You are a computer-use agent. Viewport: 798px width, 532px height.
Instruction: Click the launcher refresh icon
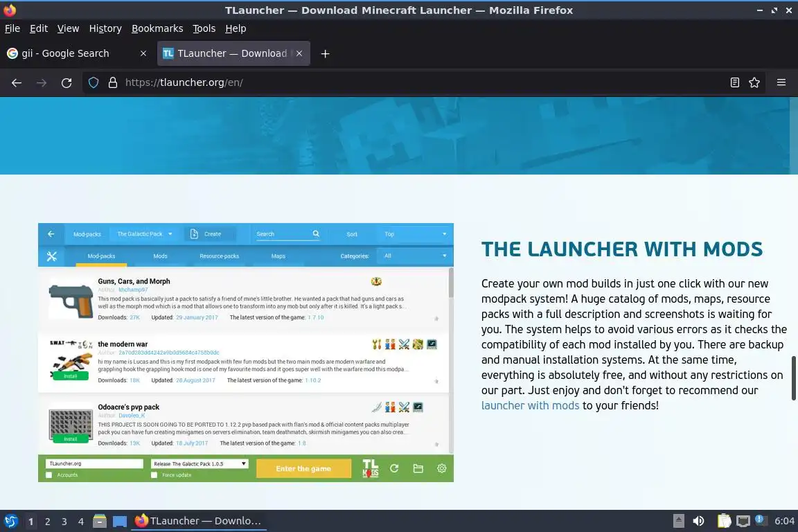[x=394, y=468]
